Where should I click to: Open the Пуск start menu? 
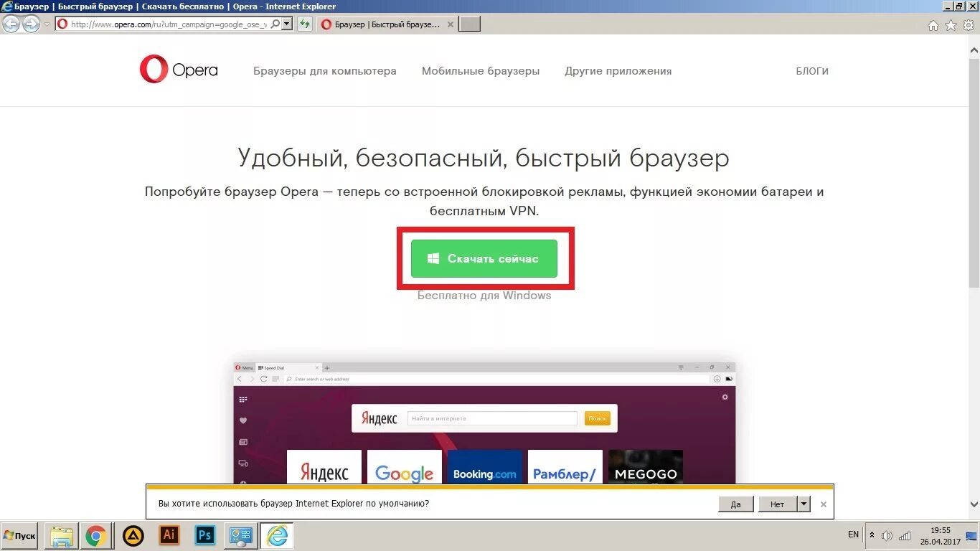click(19, 535)
